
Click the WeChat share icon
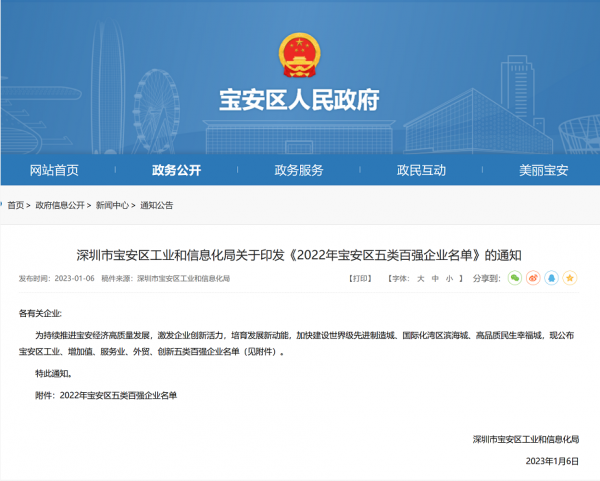click(x=515, y=278)
